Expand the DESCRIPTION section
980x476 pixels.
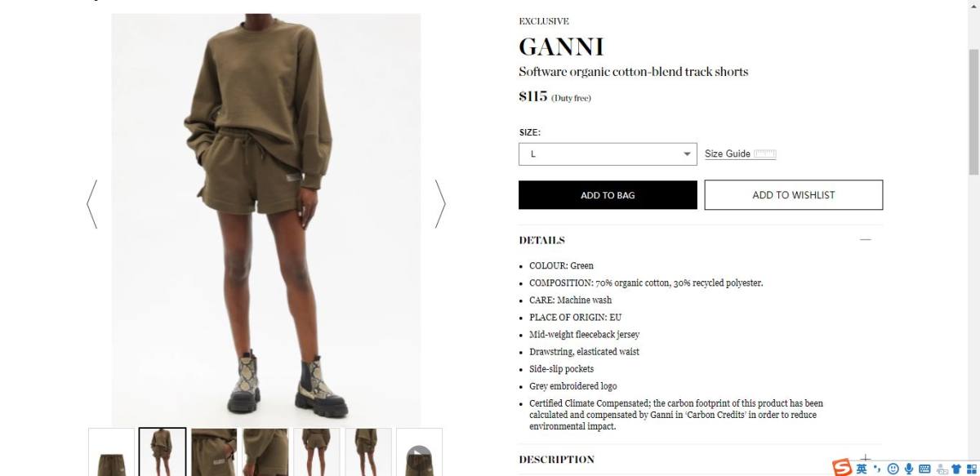coord(866,459)
